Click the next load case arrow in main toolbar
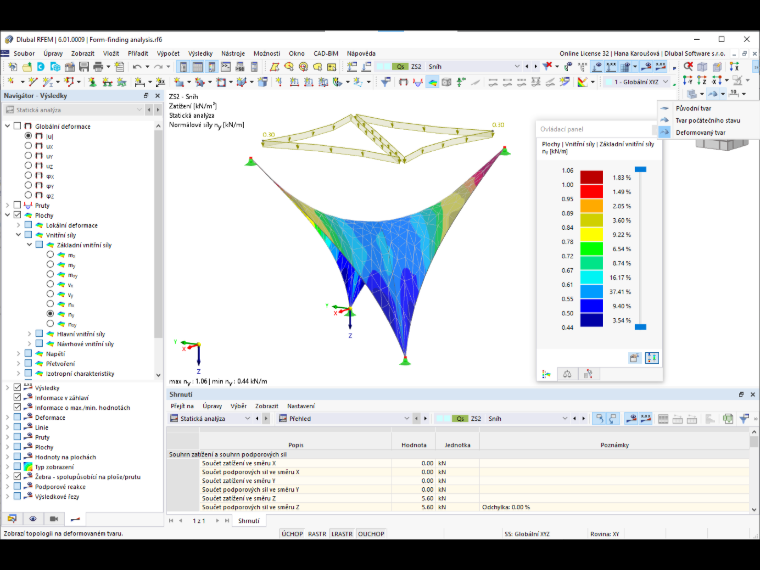 pyautogui.click(x=536, y=66)
